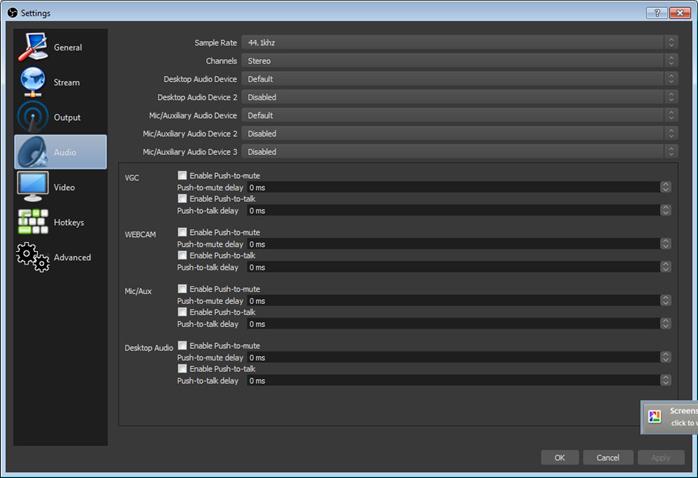Click the OK button
The image size is (698, 478).
(x=559, y=457)
